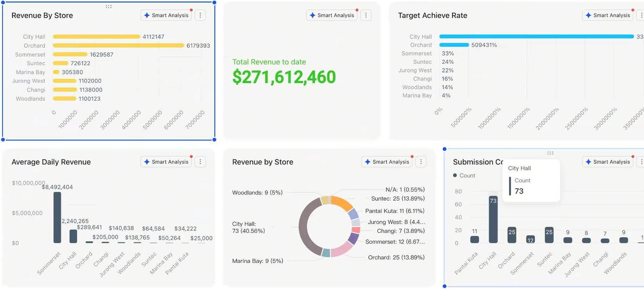The height and width of the screenshot is (289, 644).
Task: Click the Orchard bar in Revenue By Store
Action: pos(118,46)
